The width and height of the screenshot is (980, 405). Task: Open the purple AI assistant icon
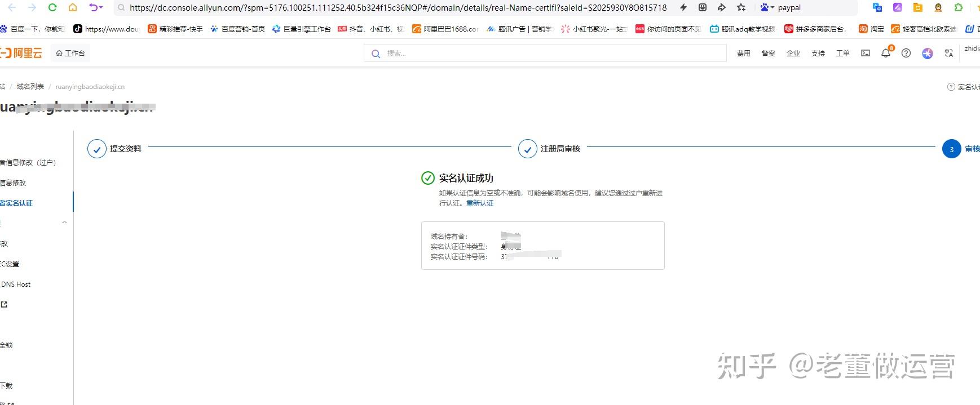[928, 53]
